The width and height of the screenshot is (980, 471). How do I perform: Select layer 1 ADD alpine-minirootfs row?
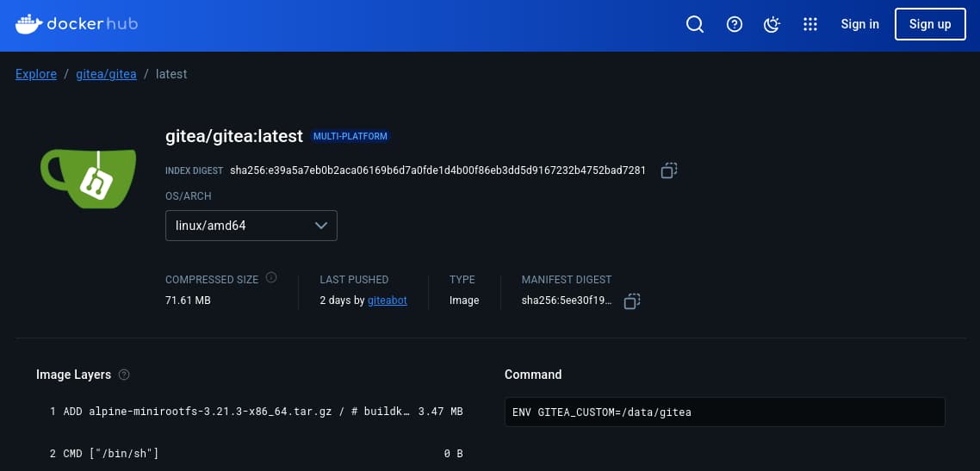[x=257, y=412]
